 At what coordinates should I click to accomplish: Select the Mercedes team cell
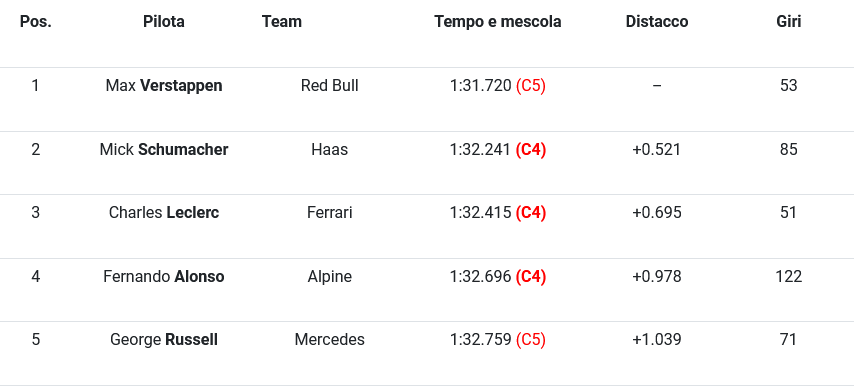tap(330, 340)
